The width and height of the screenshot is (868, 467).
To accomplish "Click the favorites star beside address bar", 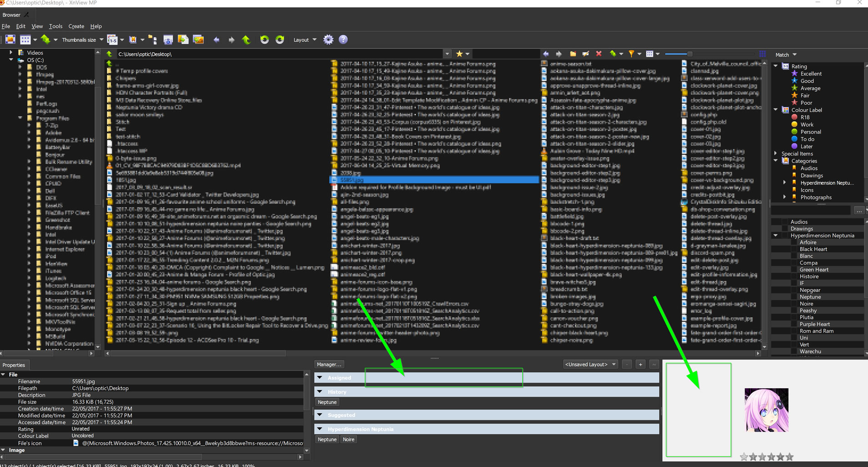I will 459,54.
